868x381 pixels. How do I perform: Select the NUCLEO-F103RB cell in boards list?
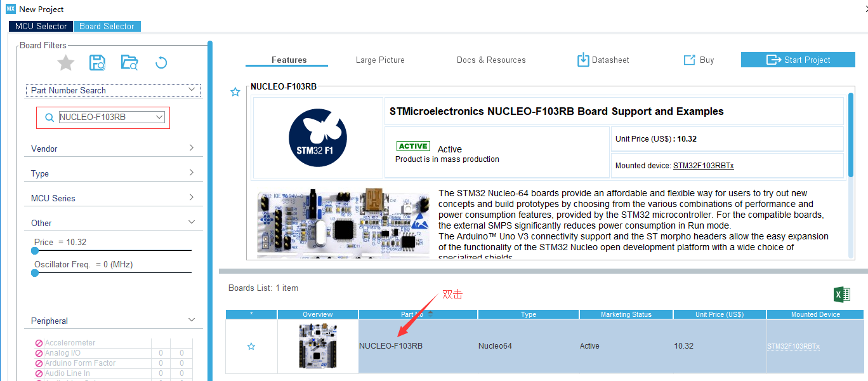(x=418, y=346)
